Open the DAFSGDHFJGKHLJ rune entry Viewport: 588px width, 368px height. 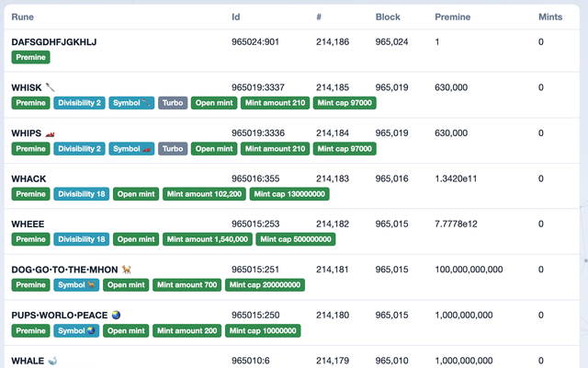click(x=53, y=42)
